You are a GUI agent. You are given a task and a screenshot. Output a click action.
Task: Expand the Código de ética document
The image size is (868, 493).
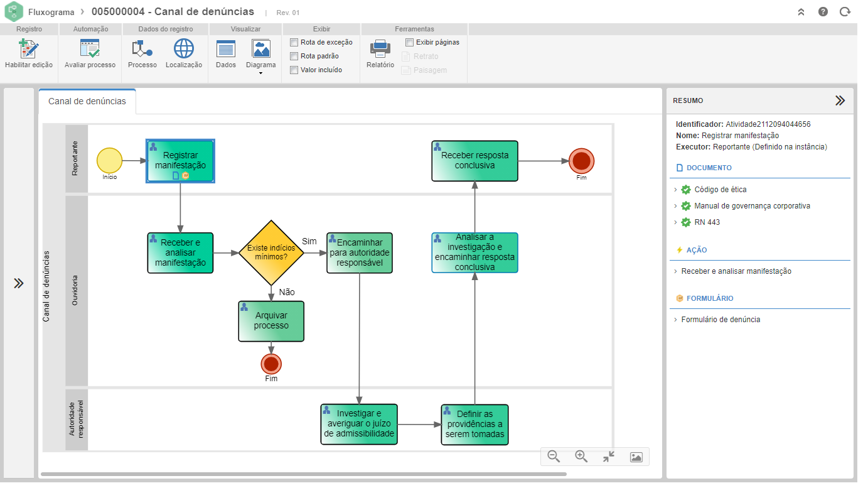(x=675, y=190)
